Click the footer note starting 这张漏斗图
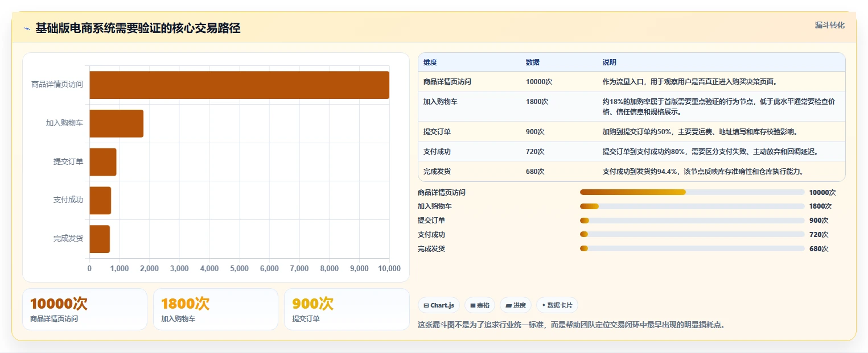 point(571,325)
